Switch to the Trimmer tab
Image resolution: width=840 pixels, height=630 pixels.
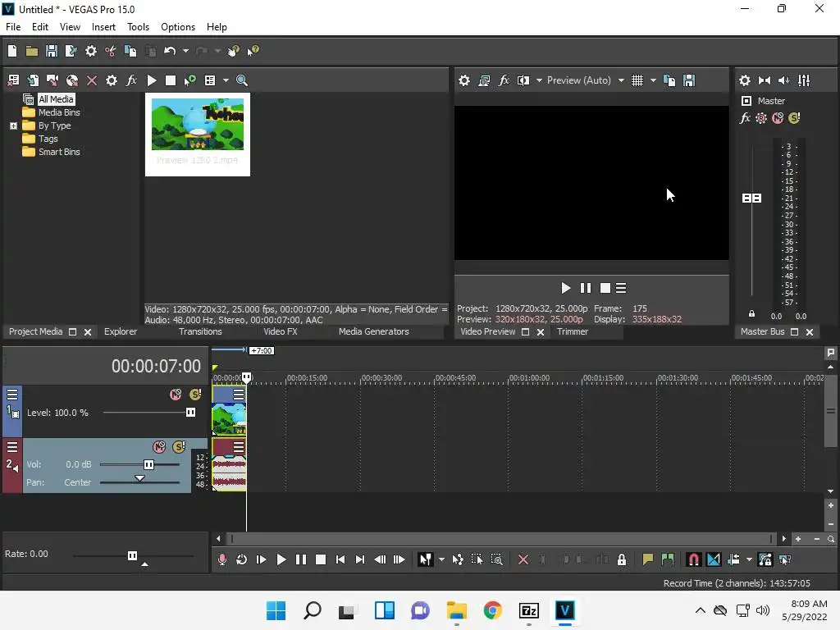[572, 331]
